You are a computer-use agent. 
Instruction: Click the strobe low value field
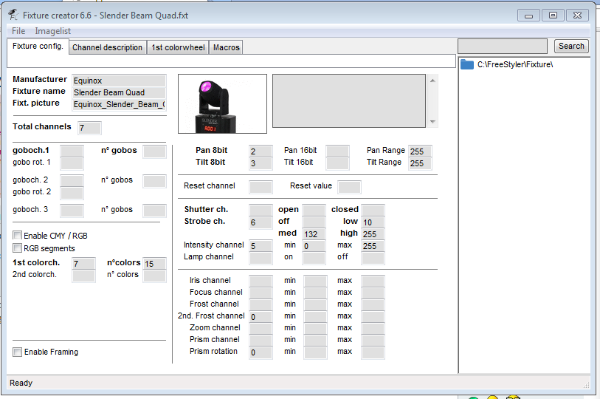click(373, 222)
